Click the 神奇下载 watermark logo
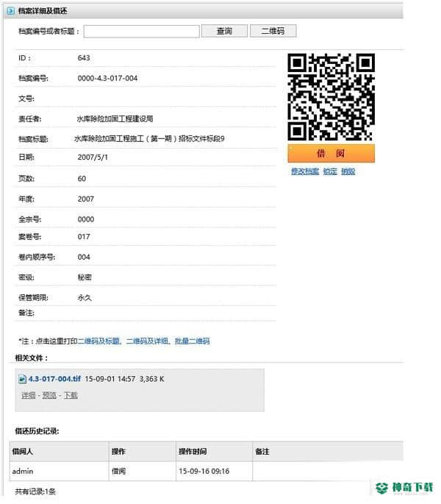The height and width of the screenshot is (504, 441). click(405, 488)
